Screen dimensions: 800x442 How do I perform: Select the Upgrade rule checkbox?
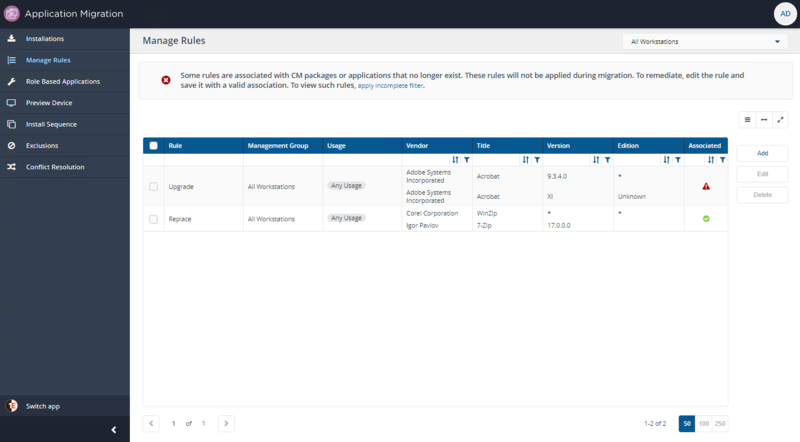click(153, 186)
